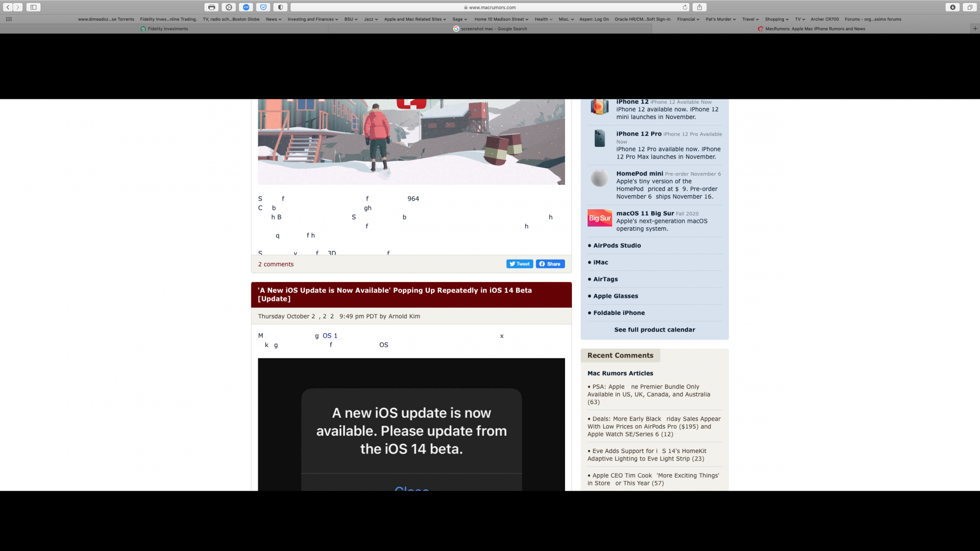
Task: Open the Apple Glasses roundup link
Action: pos(615,296)
